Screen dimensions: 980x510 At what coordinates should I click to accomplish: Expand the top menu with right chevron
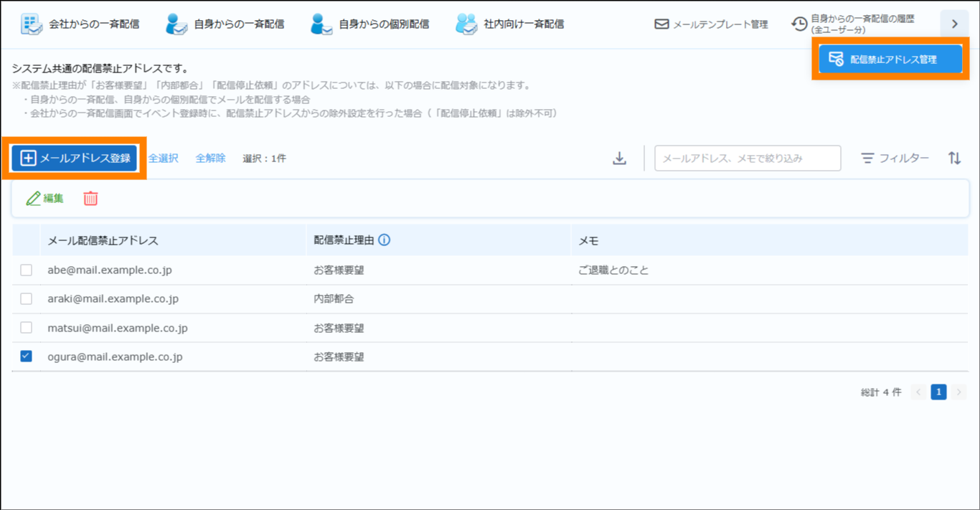tap(954, 24)
